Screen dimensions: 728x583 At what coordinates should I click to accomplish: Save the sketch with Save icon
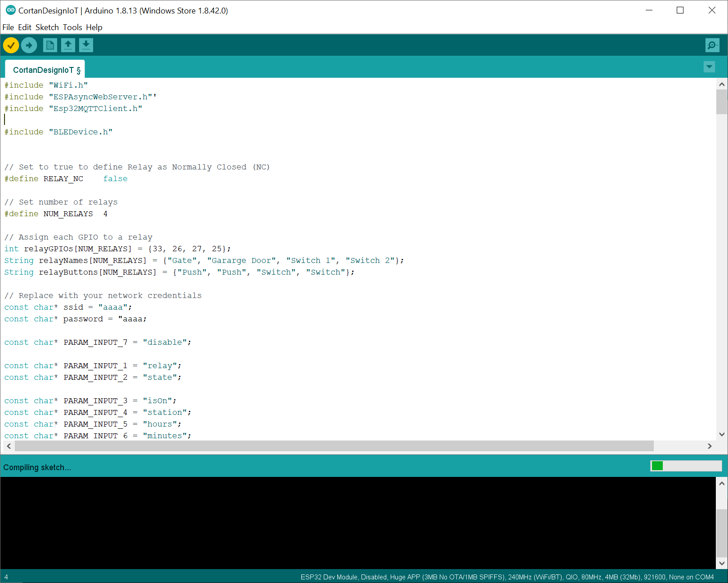pos(86,45)
